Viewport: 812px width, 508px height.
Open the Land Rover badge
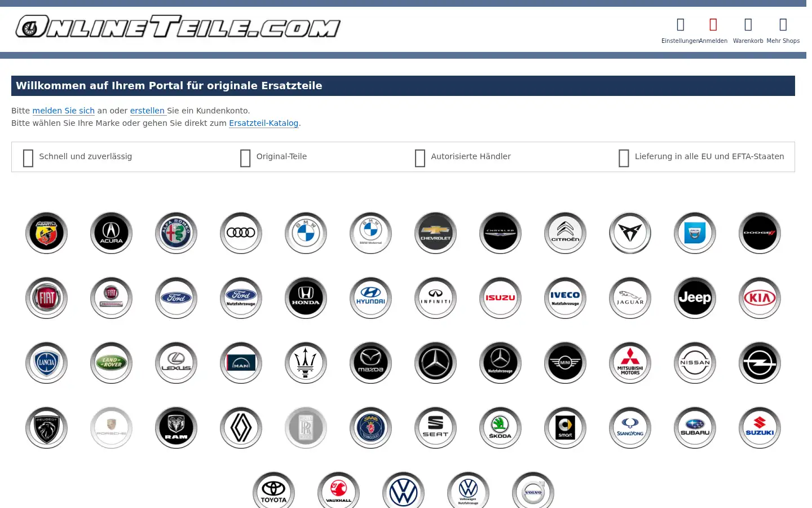[x=111, y=363]
